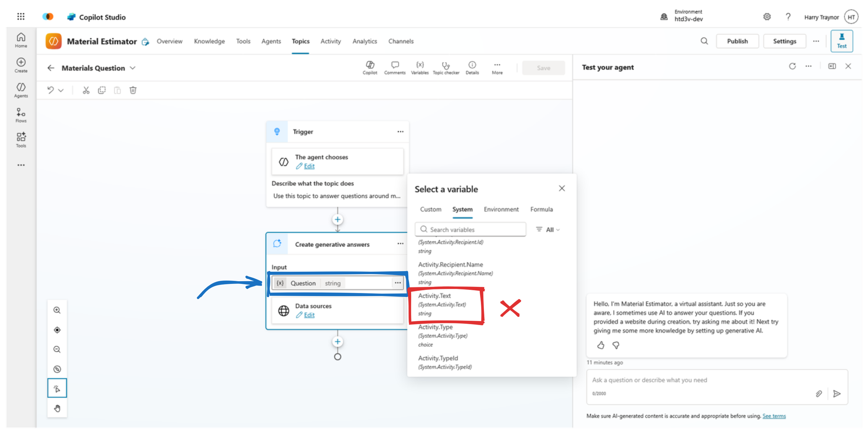
Task: Open the See terms link
Action: [x=774, y=416]
